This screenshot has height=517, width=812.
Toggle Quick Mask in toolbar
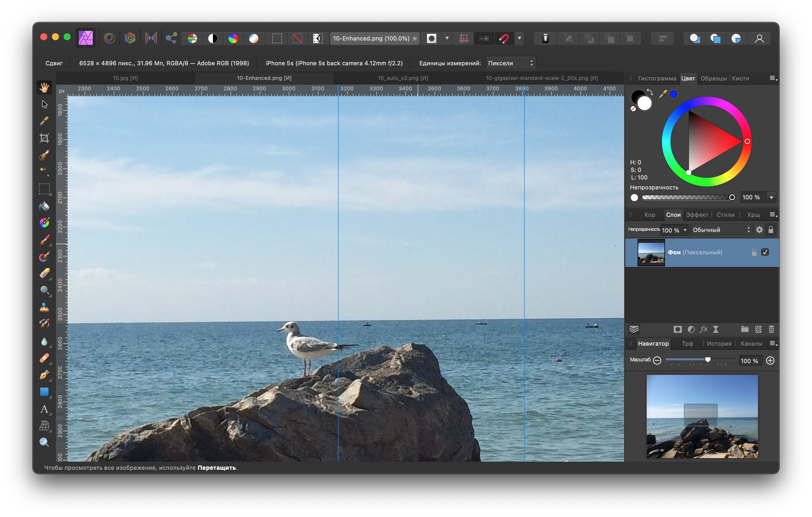tap(432, 38)
